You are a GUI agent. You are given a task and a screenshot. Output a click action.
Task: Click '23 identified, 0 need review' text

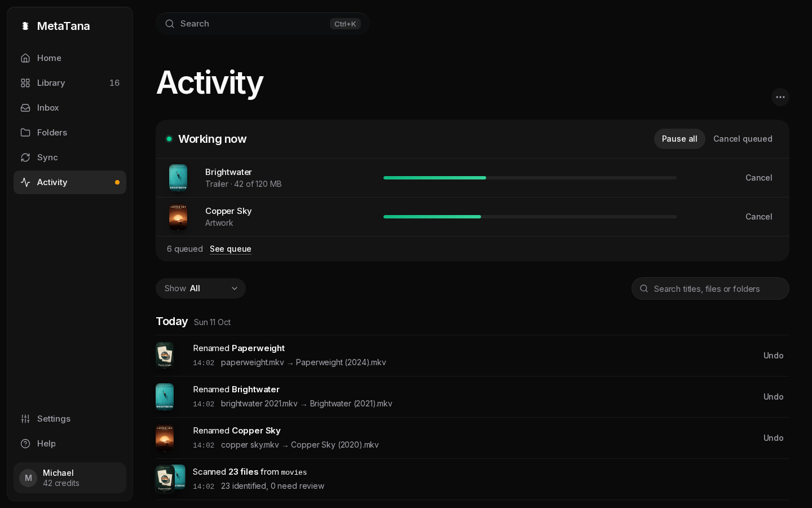[x=272, y=486]
